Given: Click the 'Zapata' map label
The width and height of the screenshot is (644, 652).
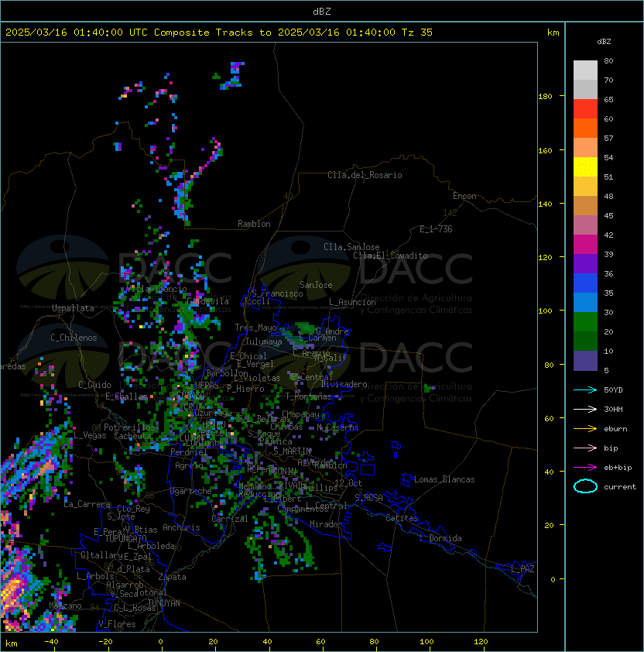Looking at the screenshot, I should tap(172, 577).
